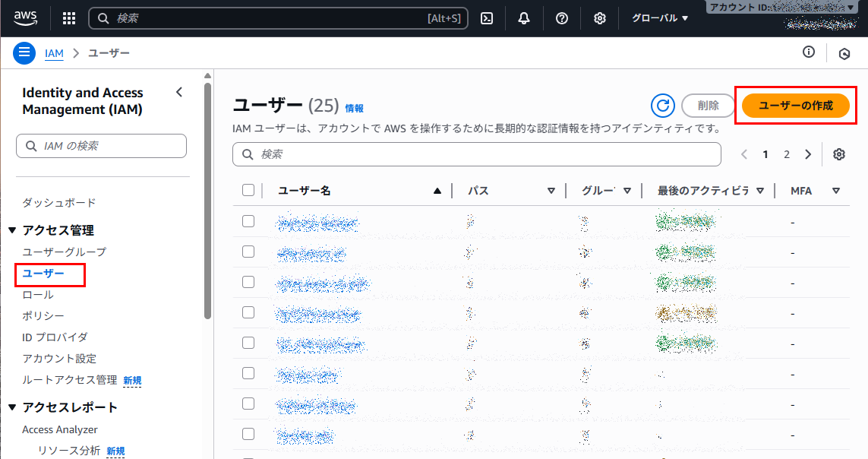Image resolution: width=868 pixels, height=459 pixels.
Task: Collapse the アクセスレポート section
Action: tap(12, 407)
